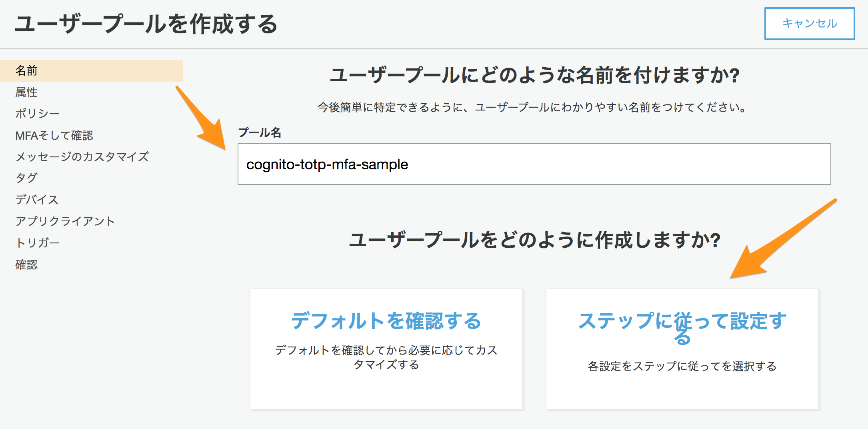Go to デバイス settings
This screenshot has height=429, width=868.
(x=37, y=199)
